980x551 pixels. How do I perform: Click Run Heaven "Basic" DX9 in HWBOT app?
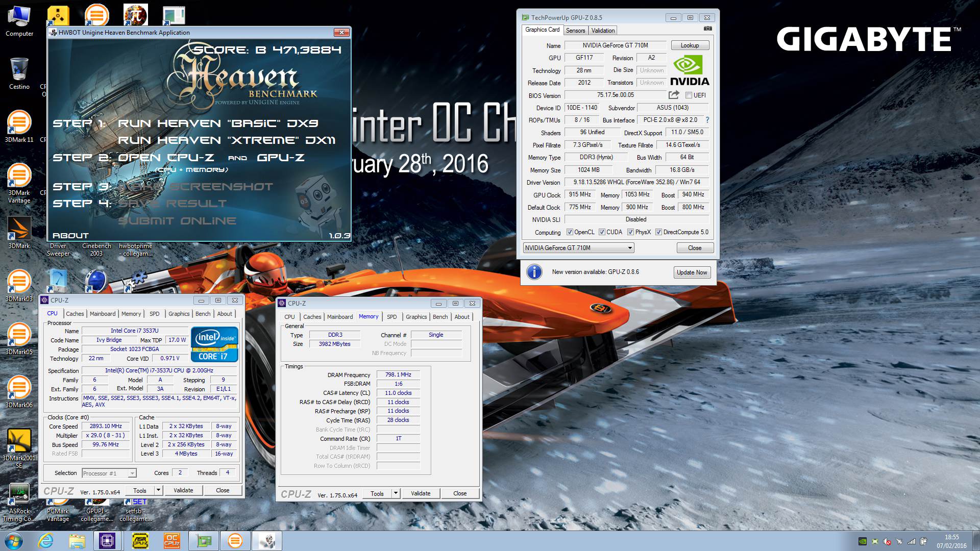tap(218, 123)
